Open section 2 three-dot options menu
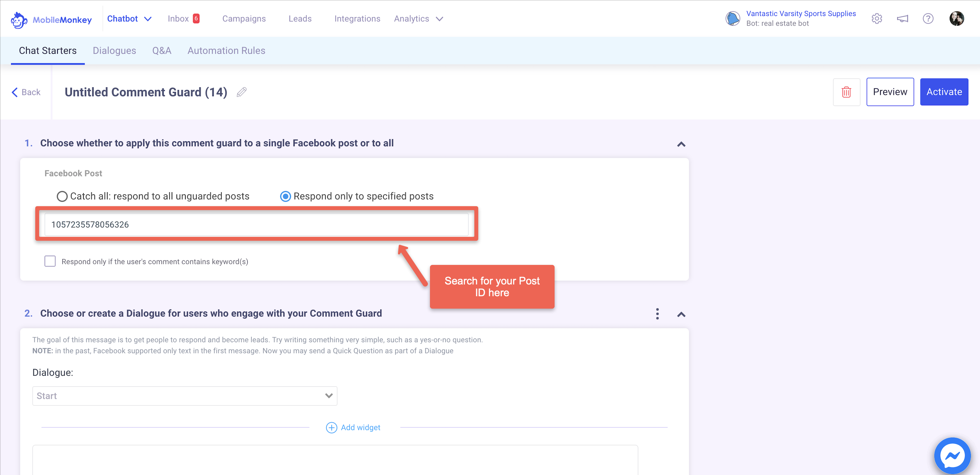The width and height of the screenshot is (980, 475). coord(657,314)
